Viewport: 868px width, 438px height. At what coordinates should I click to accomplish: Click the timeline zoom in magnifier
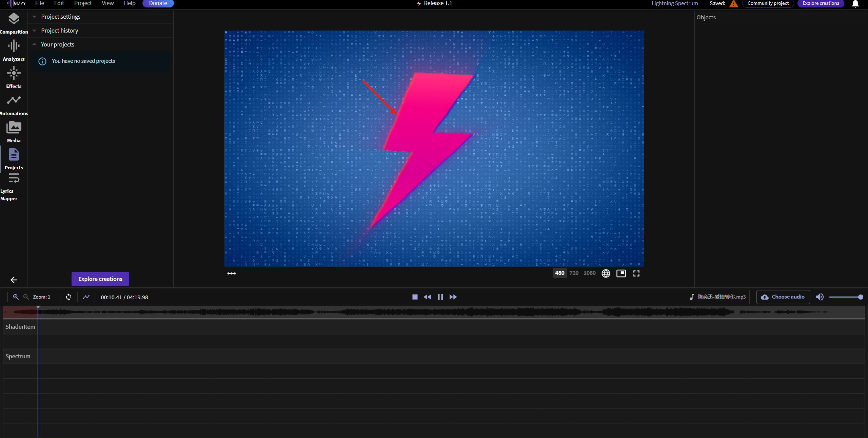[x=16, y=297]
